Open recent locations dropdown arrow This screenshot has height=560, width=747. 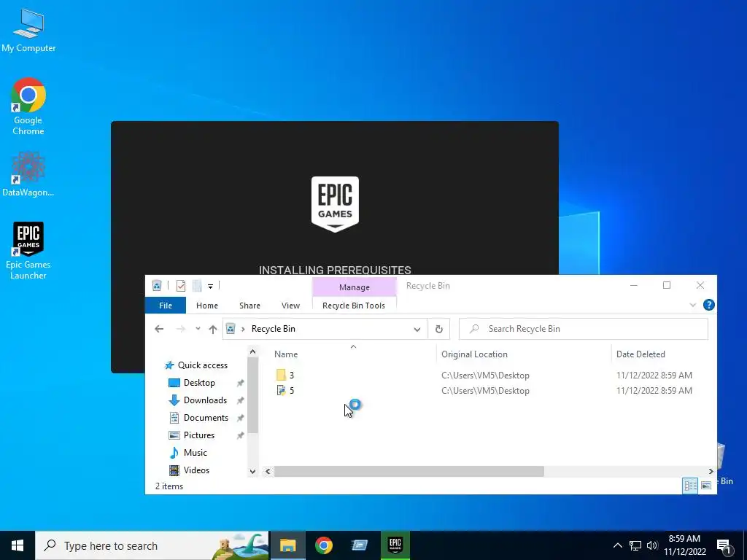198,329
